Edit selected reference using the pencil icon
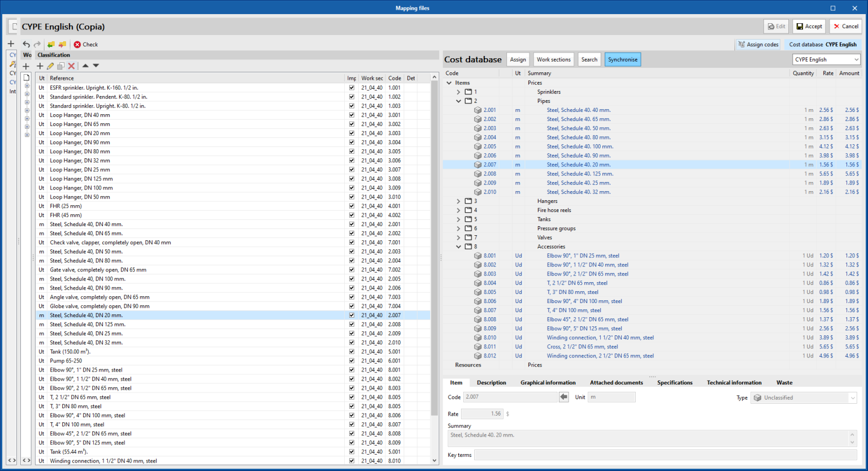This screenshot has width=868, height=471. click(x=50, y=66)
